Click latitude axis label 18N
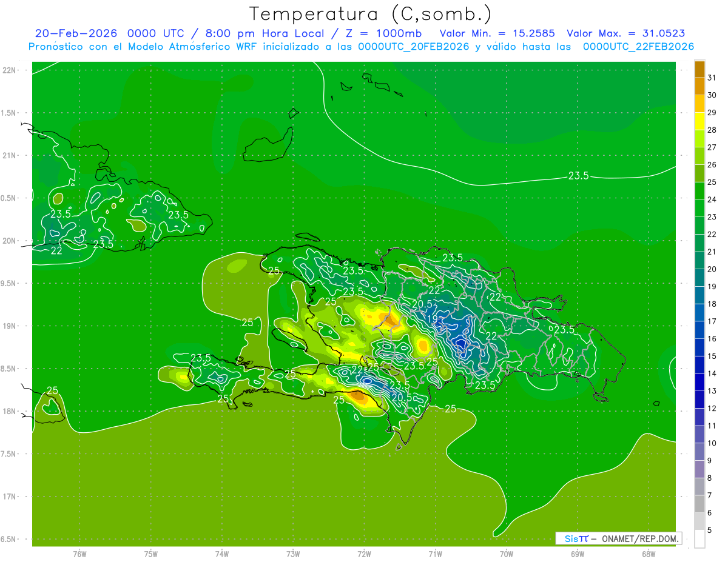The width and height of the screenshot is (728, 562). [10, 411]
